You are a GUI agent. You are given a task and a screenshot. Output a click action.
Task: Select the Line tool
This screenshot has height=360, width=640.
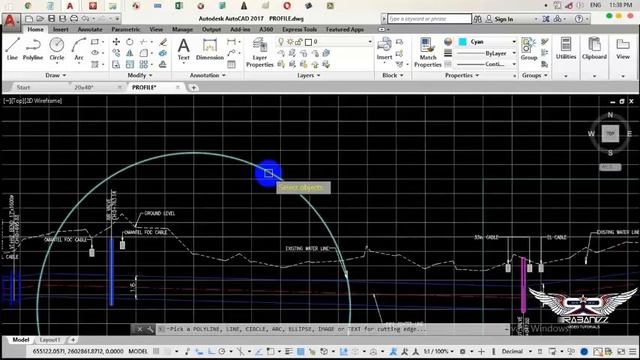(12, 49)
